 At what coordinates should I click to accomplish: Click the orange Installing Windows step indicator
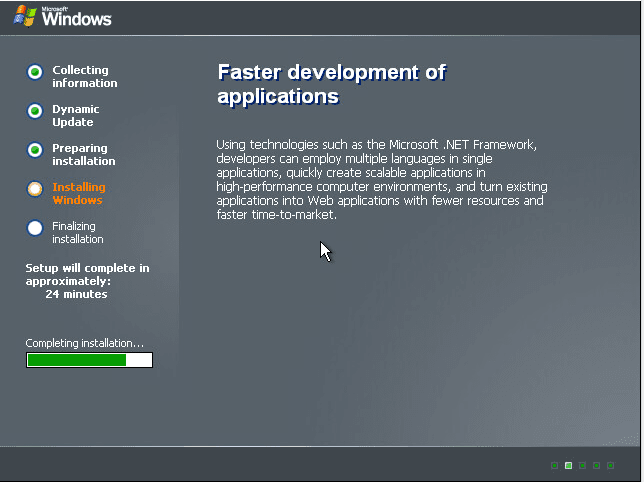(35, 189)
